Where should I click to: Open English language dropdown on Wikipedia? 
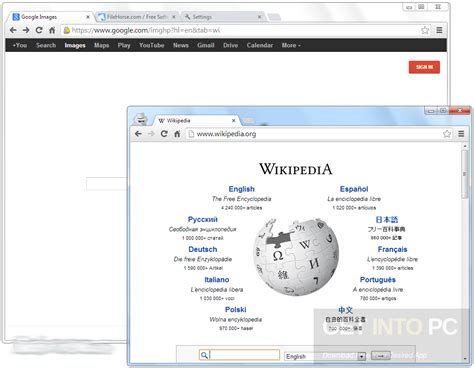point(325,356)
